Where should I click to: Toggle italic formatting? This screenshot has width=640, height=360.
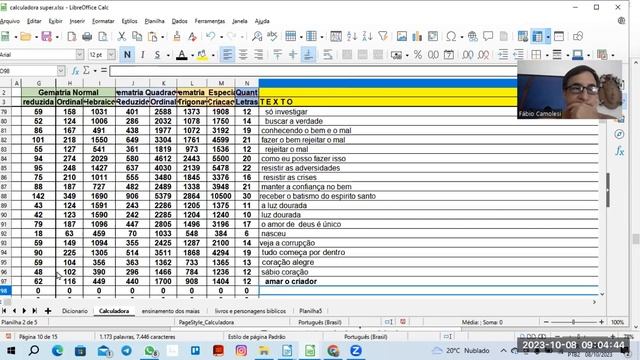tap(142, 55)
